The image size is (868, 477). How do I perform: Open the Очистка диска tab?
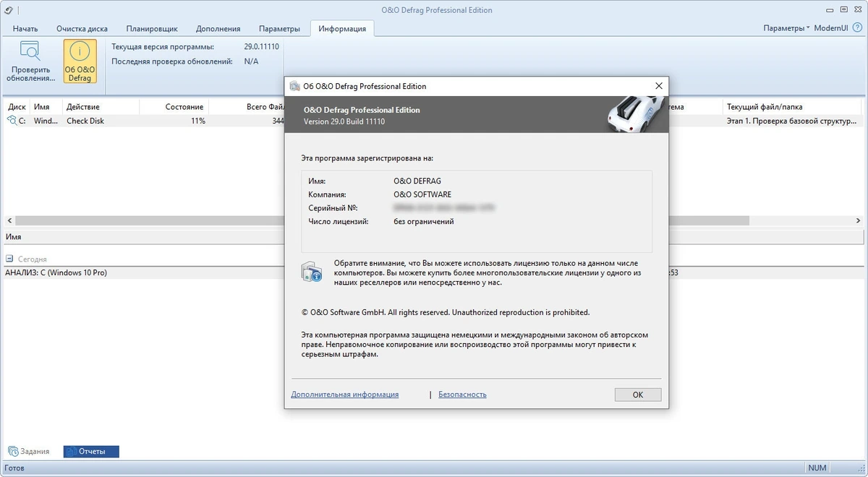82,29
